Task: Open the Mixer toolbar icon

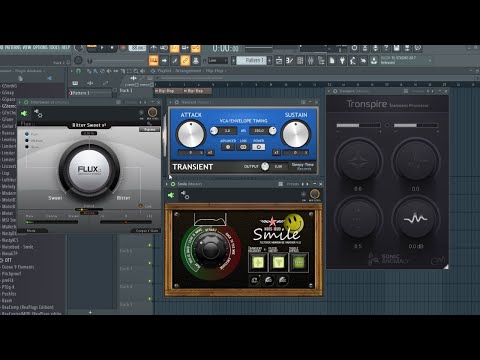Action: pyautogui.click(x=311, y=60)
